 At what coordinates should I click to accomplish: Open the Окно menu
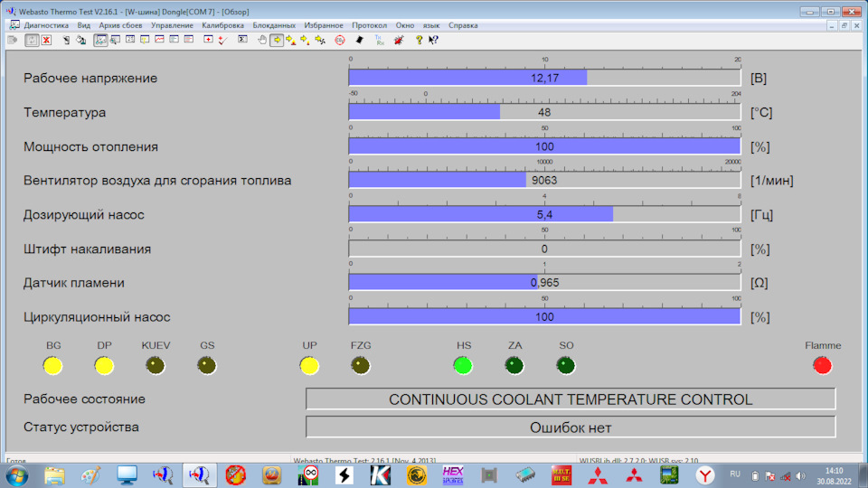coord(405,25)
